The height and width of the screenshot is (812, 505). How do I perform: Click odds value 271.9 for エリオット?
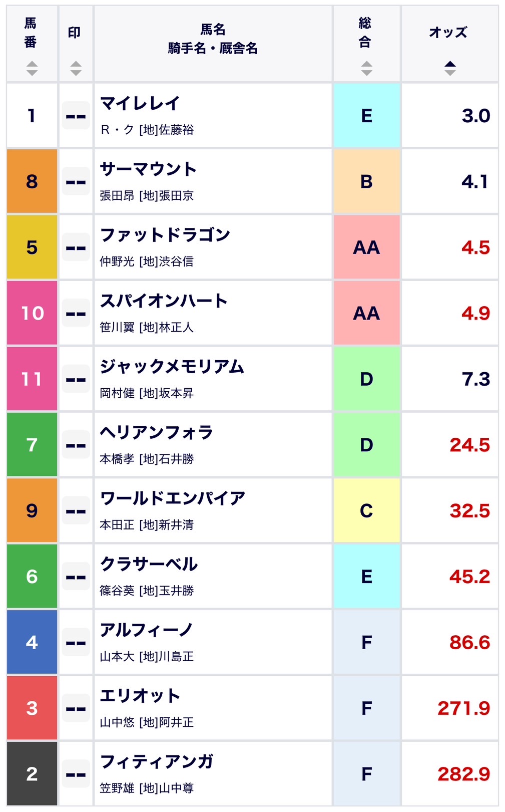coord(463,708)
